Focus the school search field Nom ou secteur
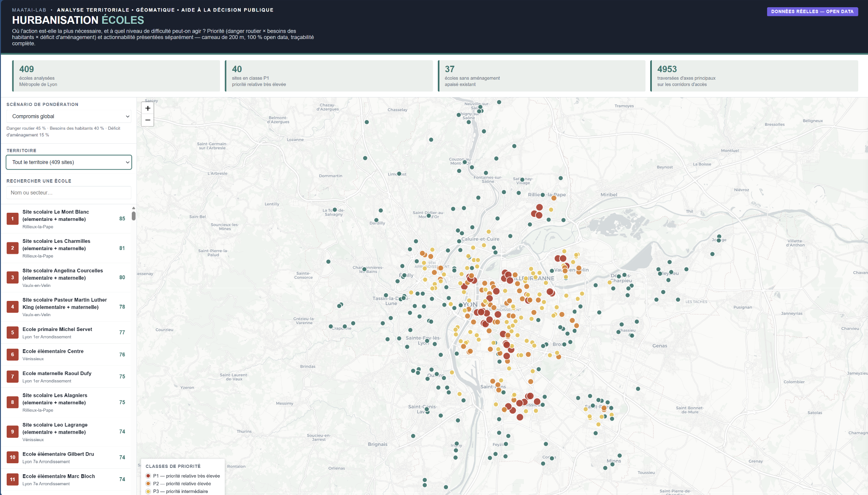Screen dimensions: 868x495 (69, 193)
